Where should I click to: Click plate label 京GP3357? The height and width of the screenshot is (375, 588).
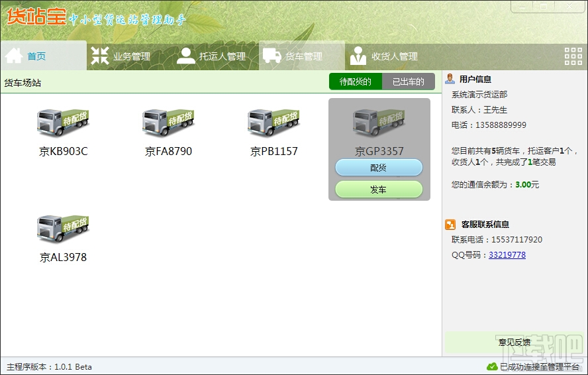379,151
